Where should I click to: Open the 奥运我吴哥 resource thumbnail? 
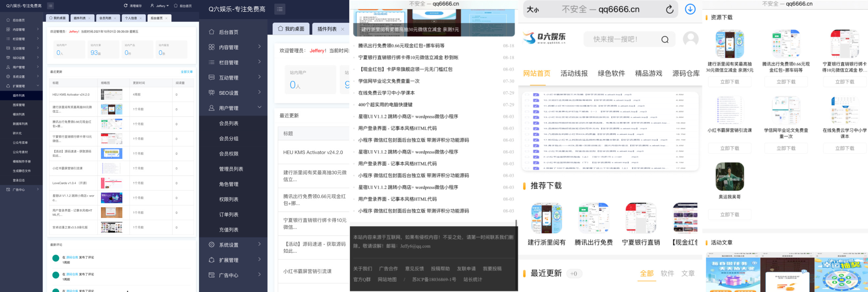pyautogui.click(x=729, y=176)
